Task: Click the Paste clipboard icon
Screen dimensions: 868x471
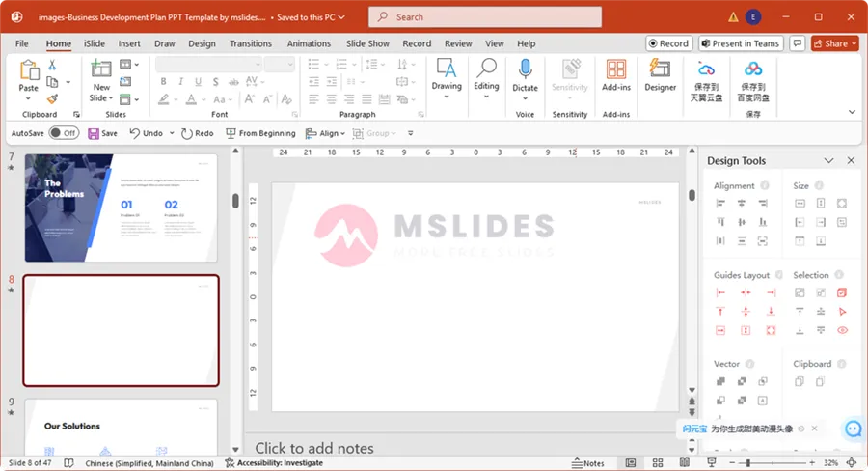Action: [x=29, y=69]
